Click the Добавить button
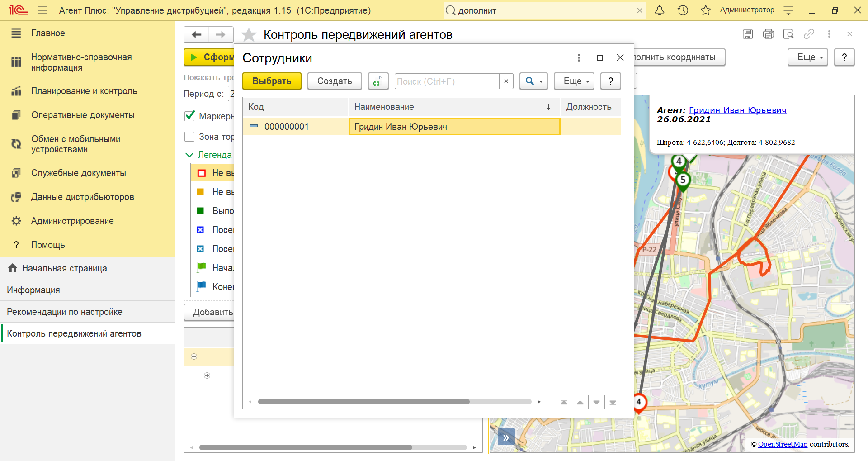Viewport: 868px width, 461px height. [209, 312]
